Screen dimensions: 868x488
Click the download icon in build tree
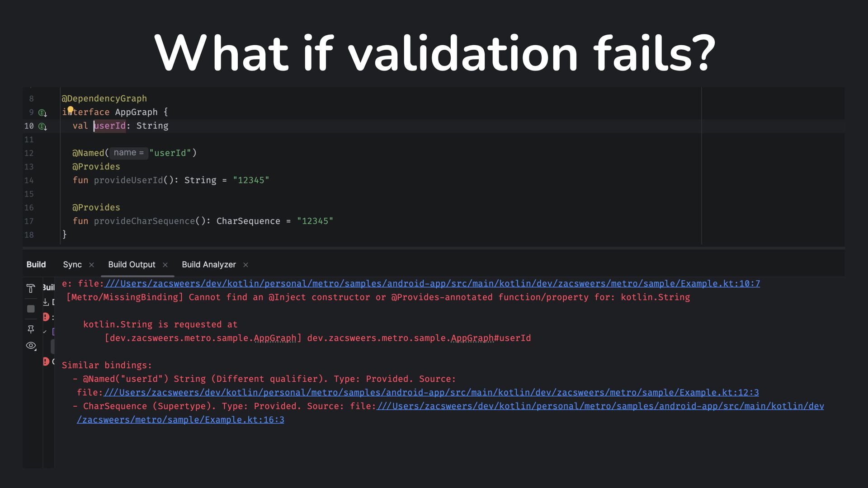coord(46,302)
